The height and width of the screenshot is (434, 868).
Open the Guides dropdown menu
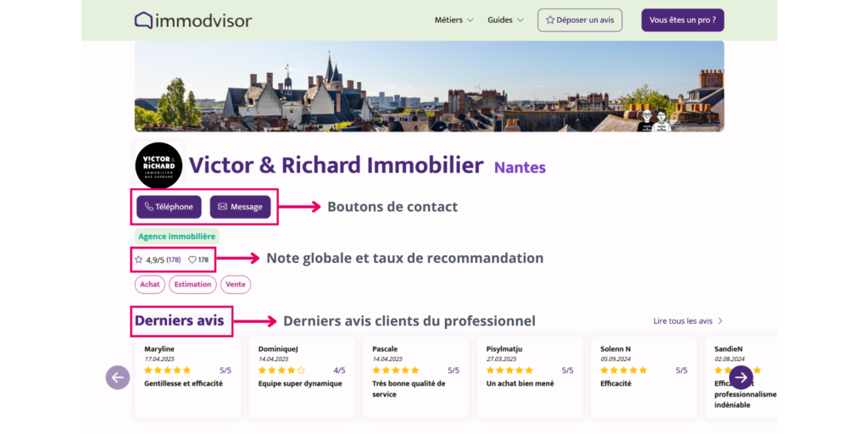click(x=505, y=20)
